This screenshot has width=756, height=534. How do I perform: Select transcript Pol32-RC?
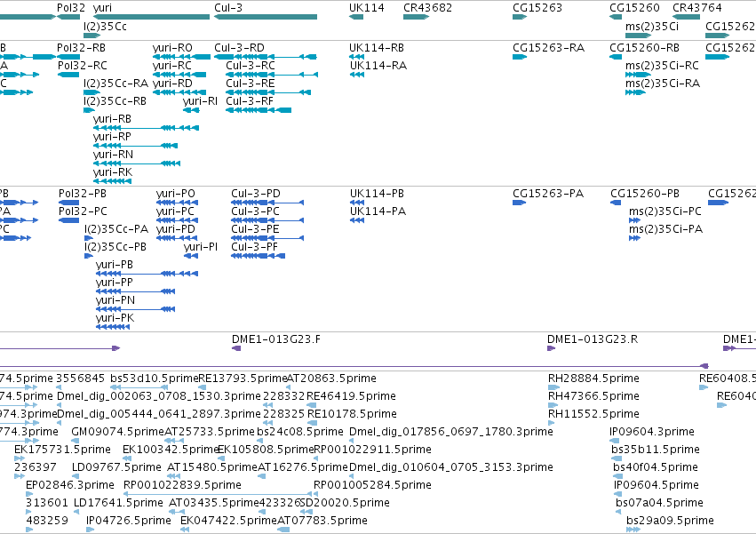tap(83, 66)
